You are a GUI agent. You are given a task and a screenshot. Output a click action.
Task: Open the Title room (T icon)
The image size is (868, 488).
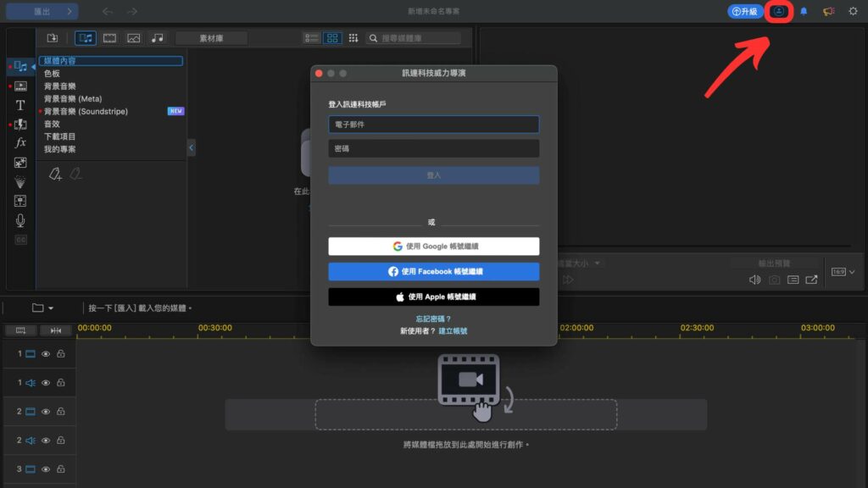[x=20, y=105]
